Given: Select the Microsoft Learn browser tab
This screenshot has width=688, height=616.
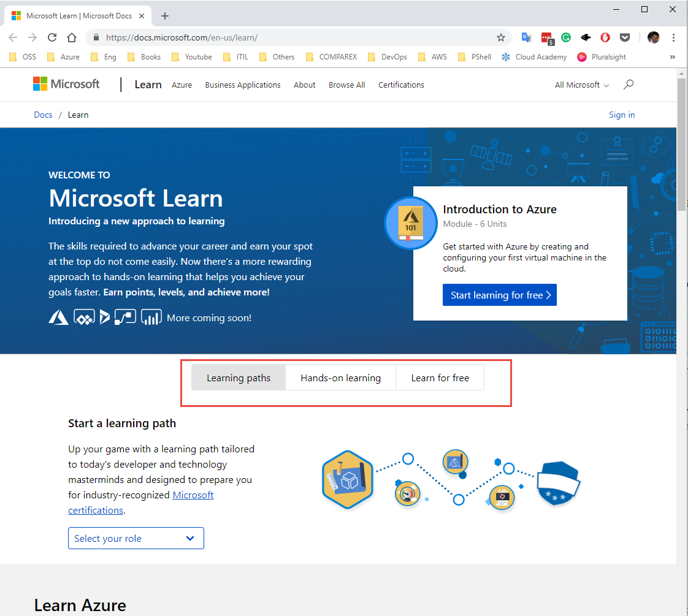Looking at the screenshot, I should click(x=78, y=16).
